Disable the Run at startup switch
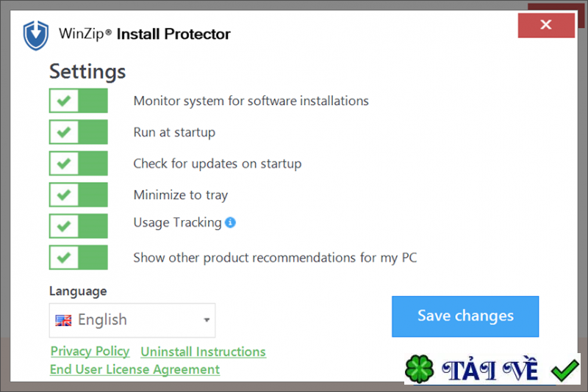The width and height of the screenshot is (588, 392). point(79,132)
